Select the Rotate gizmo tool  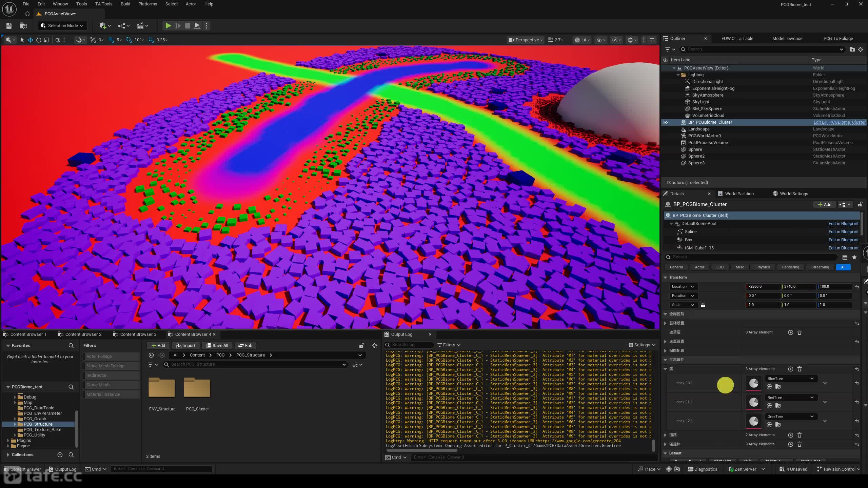(39, 40)
